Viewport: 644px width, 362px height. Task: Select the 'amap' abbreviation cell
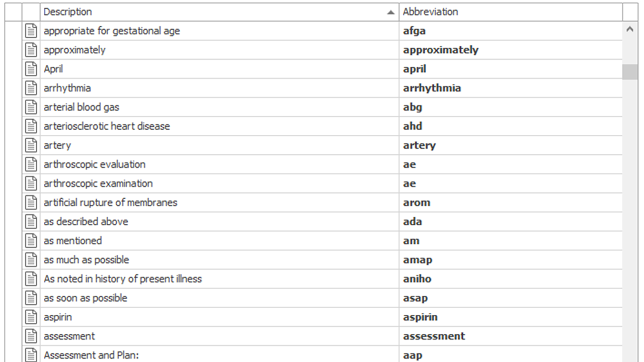511,260
